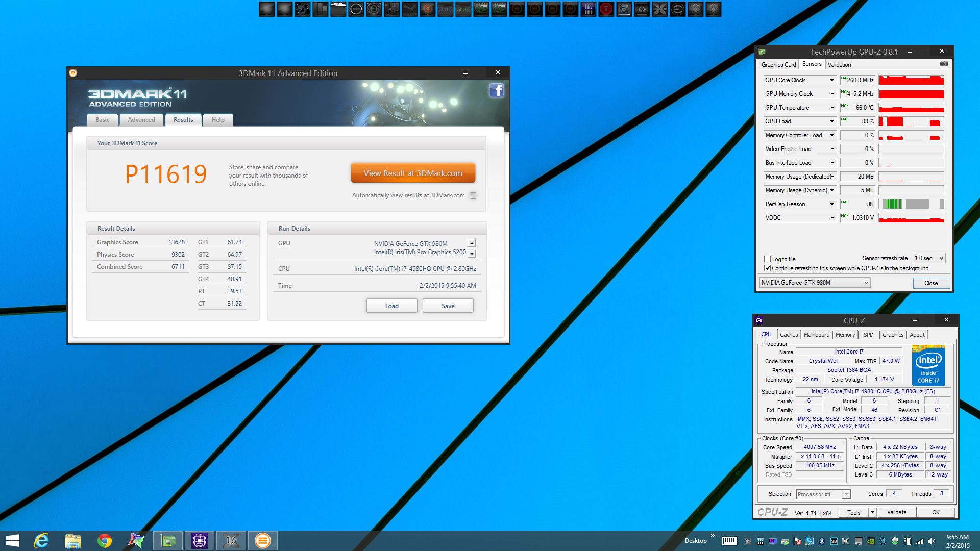Click the CPU-Z Validate button
Image resolution: width=980 pixels, height=551 pixels.
[x=897, y=512]
